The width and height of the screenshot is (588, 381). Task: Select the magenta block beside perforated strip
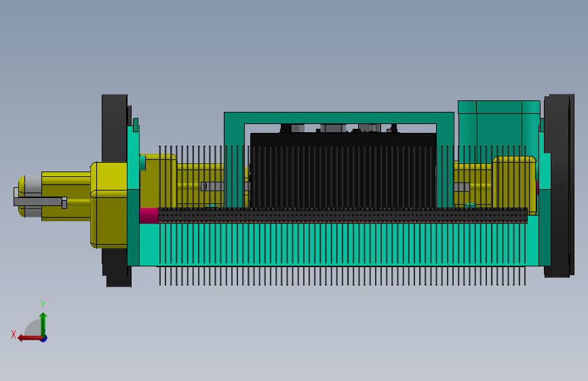pos(149,216)
